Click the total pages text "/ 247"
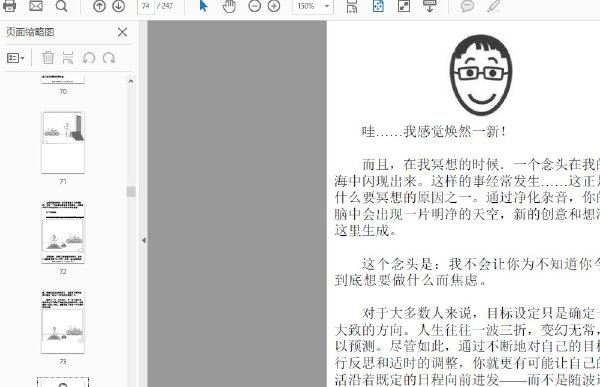600x387 pixels. pyautogui.click(x=165, y=6)
